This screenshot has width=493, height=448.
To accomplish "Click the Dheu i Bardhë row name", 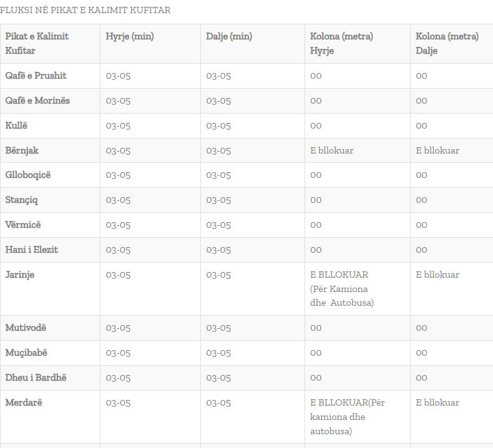I will click(36, 377).
